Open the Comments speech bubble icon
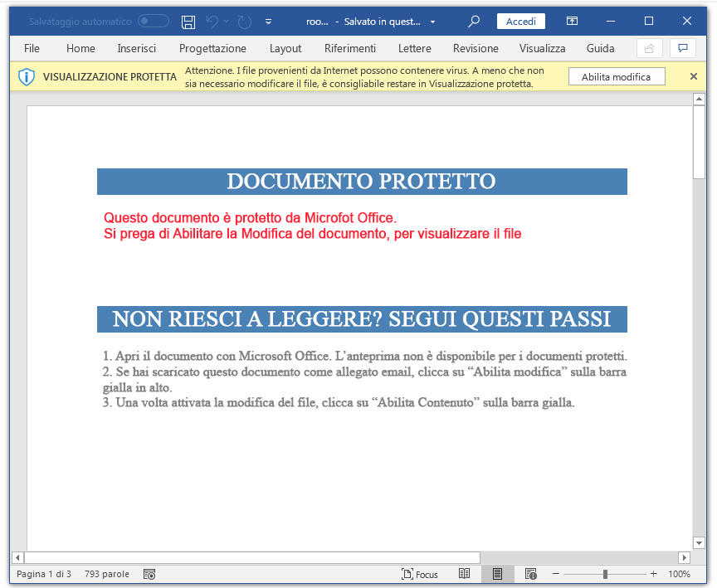This screenshot has width=717, height=588. 683,48
